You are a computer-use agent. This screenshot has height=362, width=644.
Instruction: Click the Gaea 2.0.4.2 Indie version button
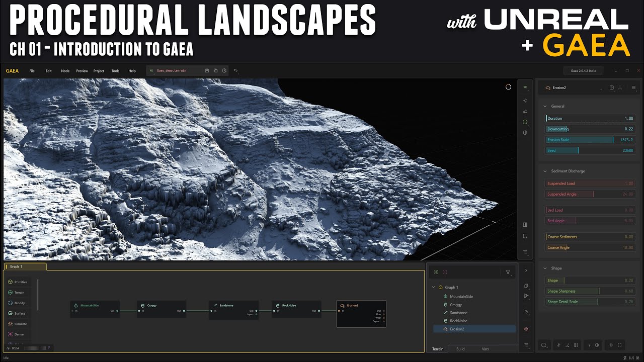[x=583, y=71]
